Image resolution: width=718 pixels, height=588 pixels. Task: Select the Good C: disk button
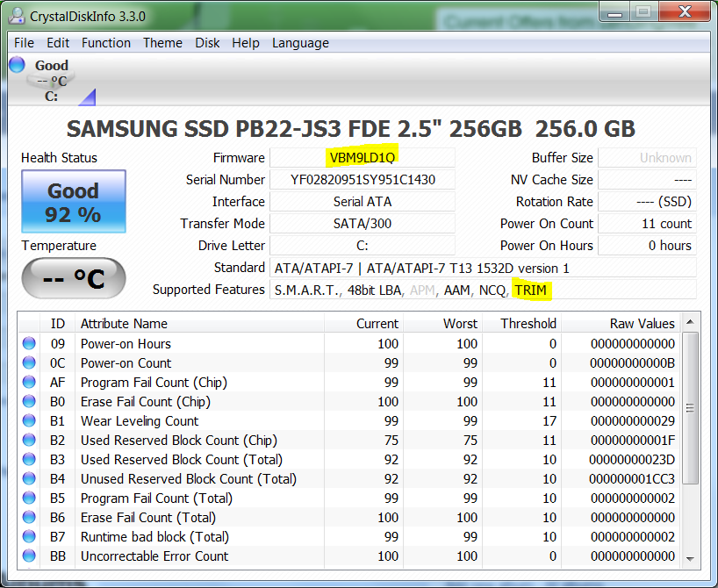pyautogui.click(x=51, y=81)
